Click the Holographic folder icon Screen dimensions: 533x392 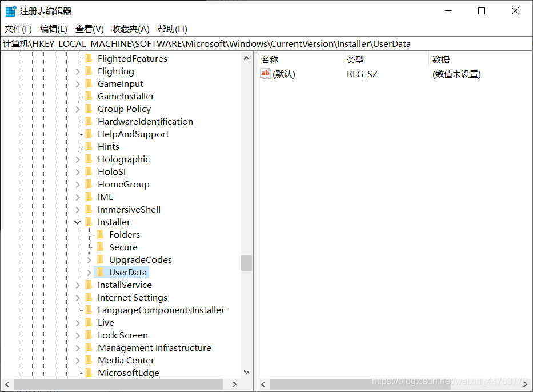pyautogui.click(x=89, y=159)
